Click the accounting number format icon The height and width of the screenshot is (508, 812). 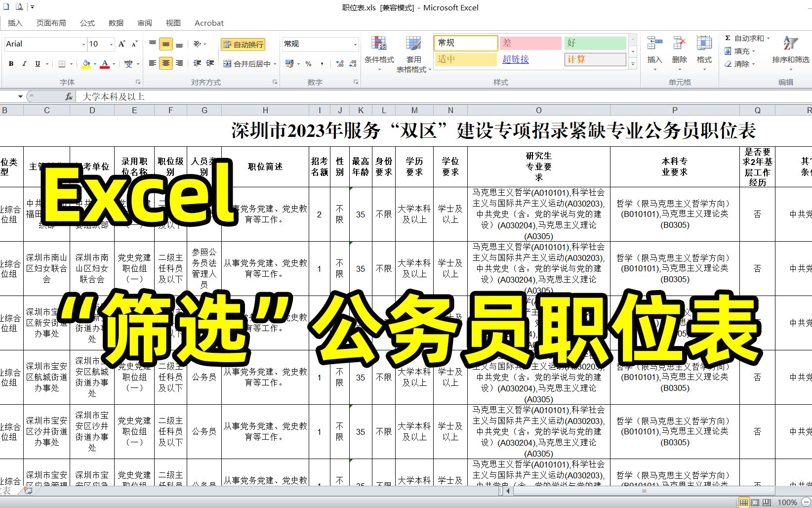289,64
